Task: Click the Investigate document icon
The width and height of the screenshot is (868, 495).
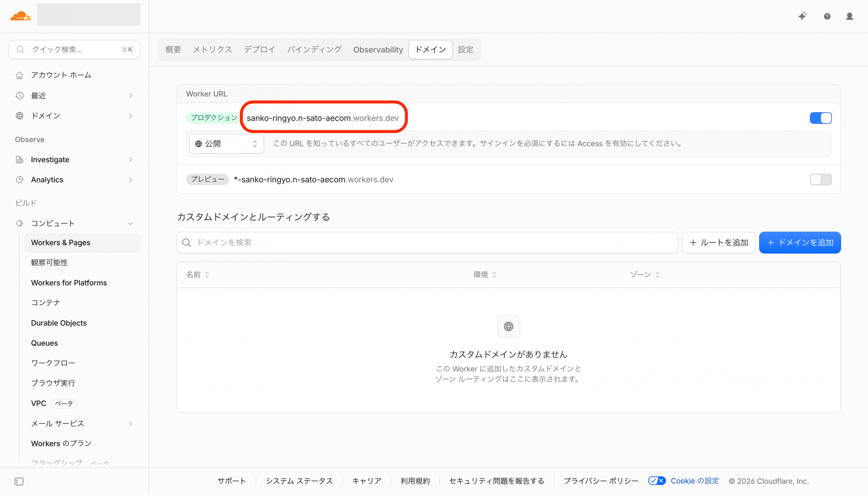Action: (x=20, y=159)
